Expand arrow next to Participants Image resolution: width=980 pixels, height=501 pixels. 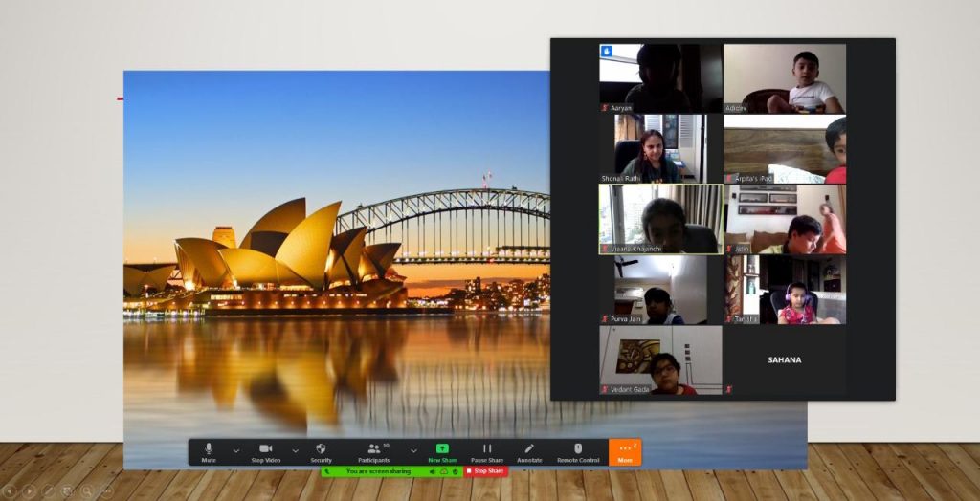click(413, 450)
